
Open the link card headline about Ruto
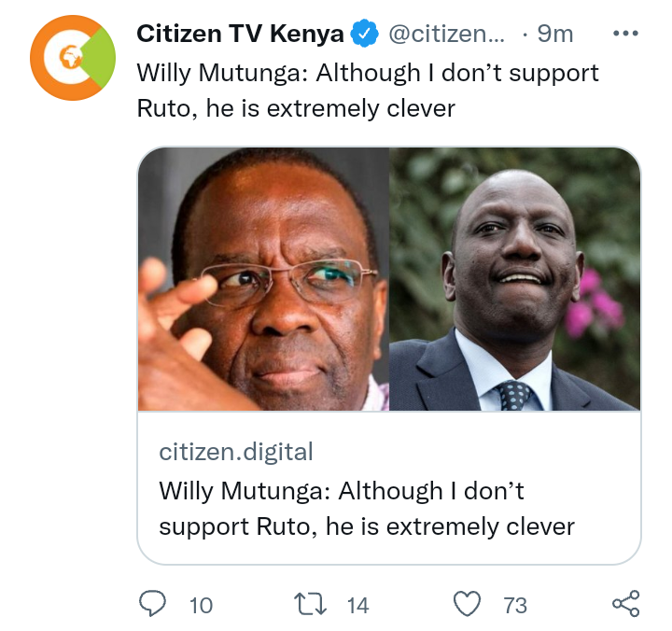click(367, 509)
